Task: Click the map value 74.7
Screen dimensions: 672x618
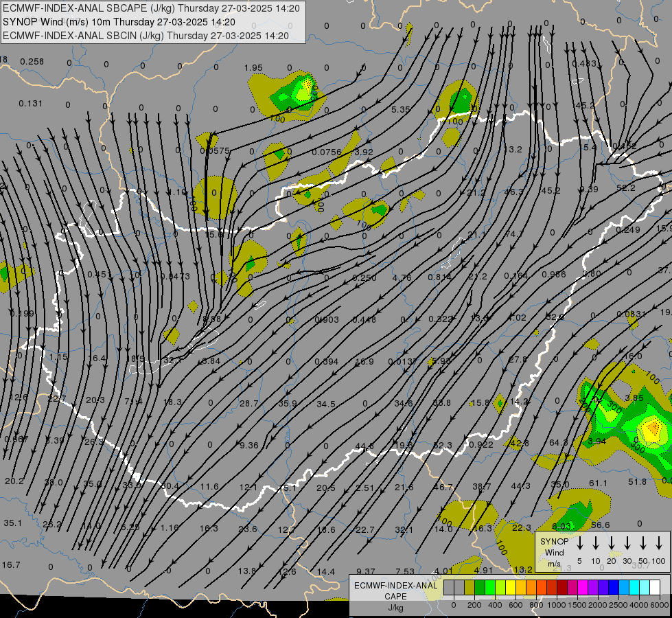Action: [514, 233]
